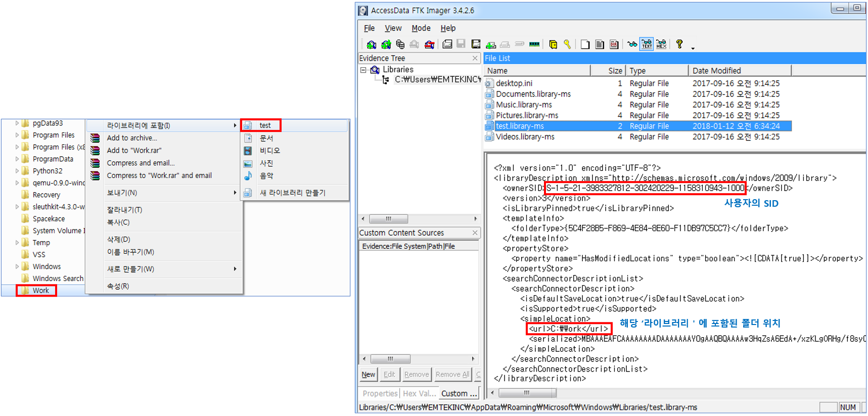Click Custom Content list horizontal scrollbar thumb

(390, 359)
